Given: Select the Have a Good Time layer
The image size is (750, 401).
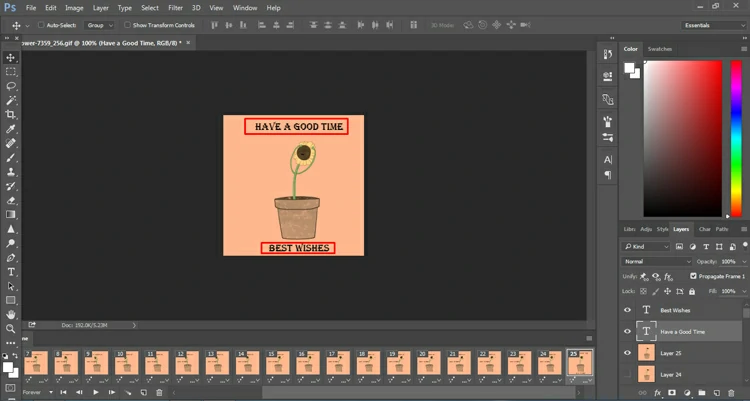Looking at the screenshot, I should click(684, 331).
